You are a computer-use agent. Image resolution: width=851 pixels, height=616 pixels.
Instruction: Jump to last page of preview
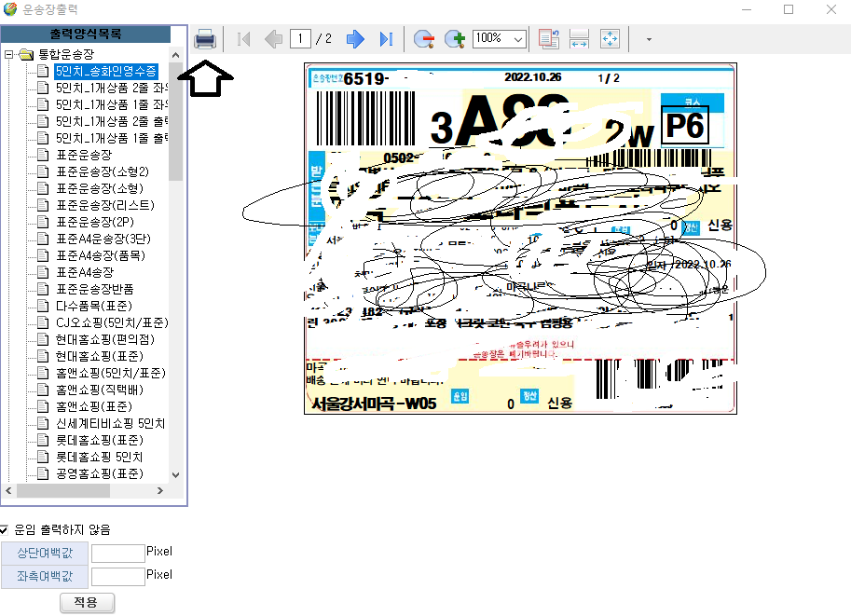(x=386, y=39)
